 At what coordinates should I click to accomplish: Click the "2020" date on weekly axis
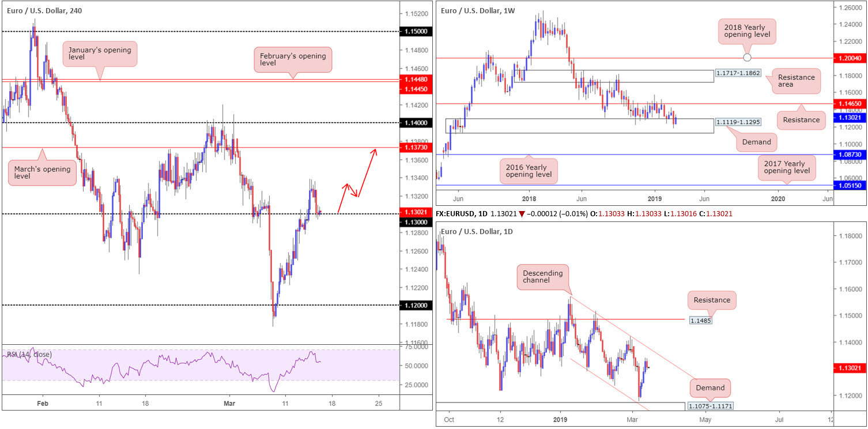[778, 199]
